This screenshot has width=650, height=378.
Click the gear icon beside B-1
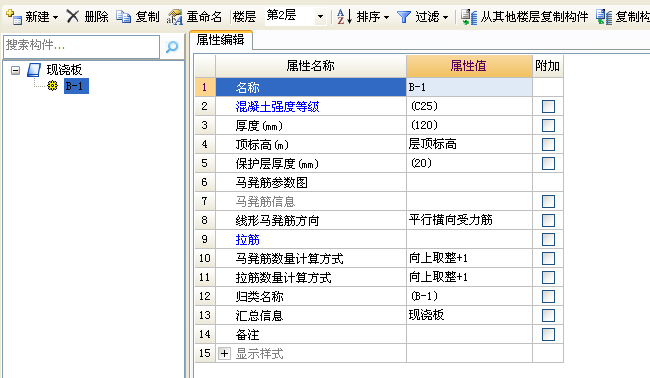[x=52, y=86]
